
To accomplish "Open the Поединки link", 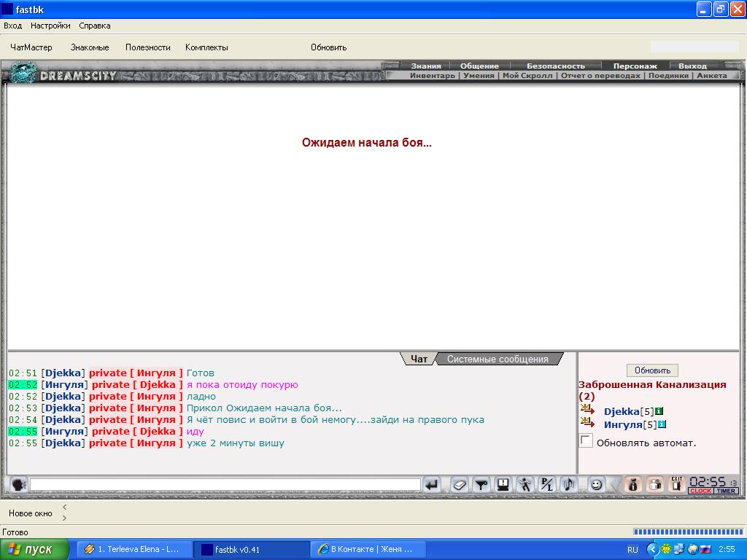I will click(x=668, y=75).
